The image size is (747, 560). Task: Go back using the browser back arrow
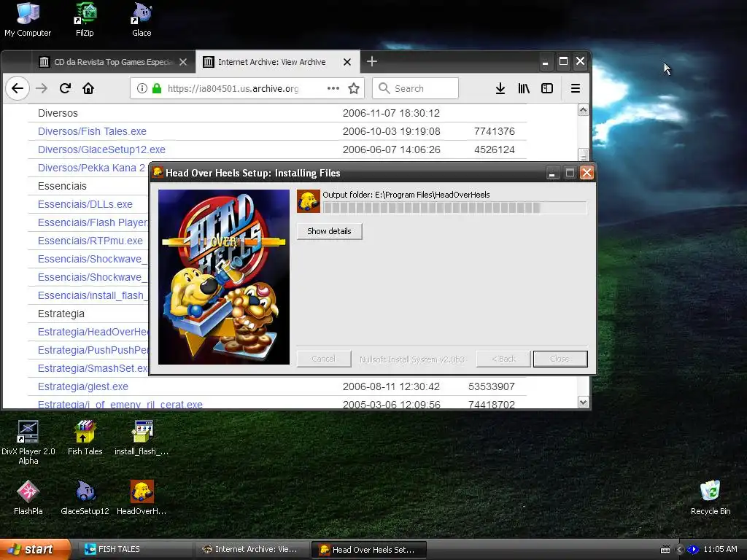[18, 88]
